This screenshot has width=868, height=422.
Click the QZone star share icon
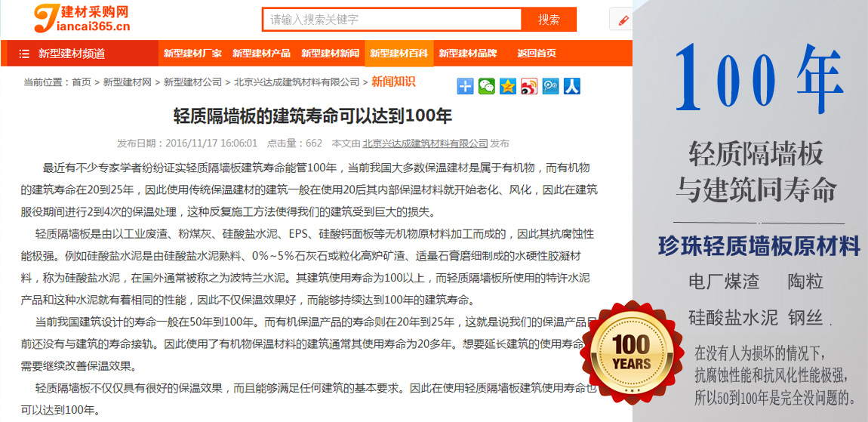tap(508, 86)
